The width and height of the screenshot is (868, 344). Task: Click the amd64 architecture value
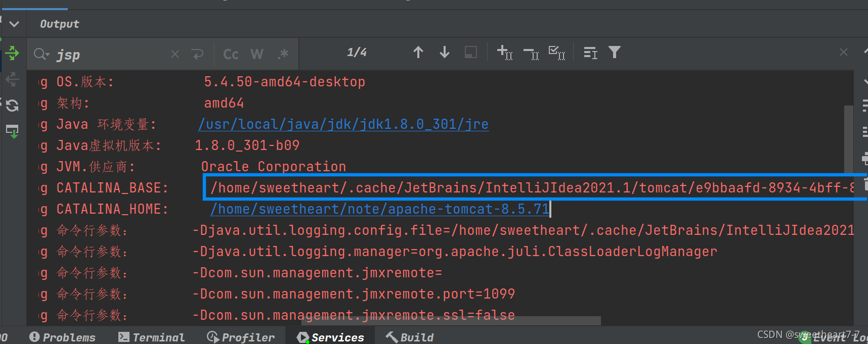tap(224, 103)
